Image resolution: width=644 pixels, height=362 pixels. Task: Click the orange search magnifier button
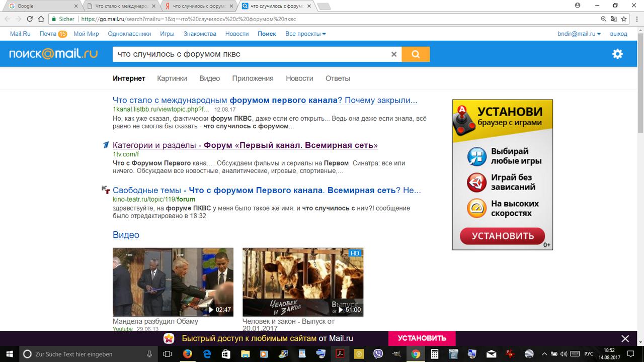(x=416, y=54)
